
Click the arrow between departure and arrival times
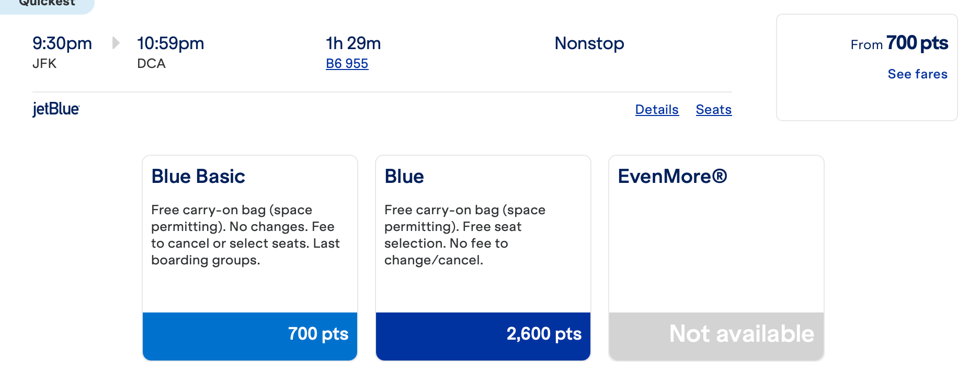point(116,43)
